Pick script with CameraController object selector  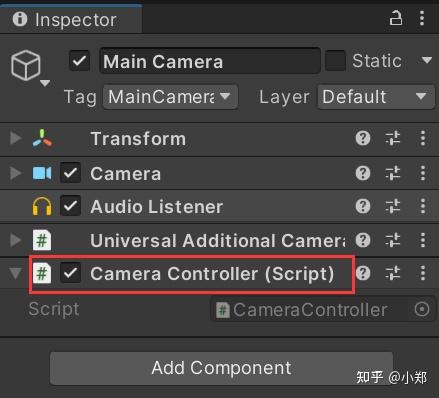tap(422, 309)
